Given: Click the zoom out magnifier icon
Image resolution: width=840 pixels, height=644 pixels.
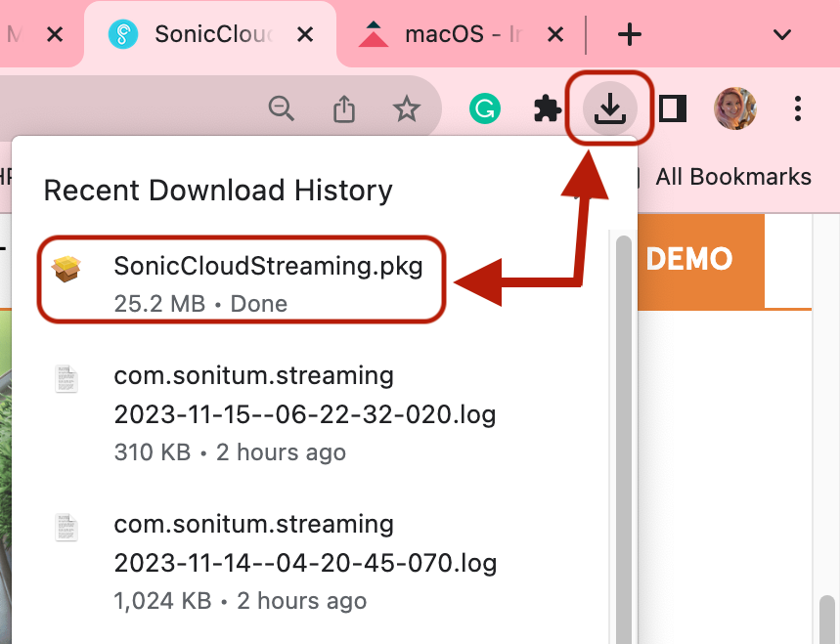Looking at the screenshot, I should click(282, 108).
